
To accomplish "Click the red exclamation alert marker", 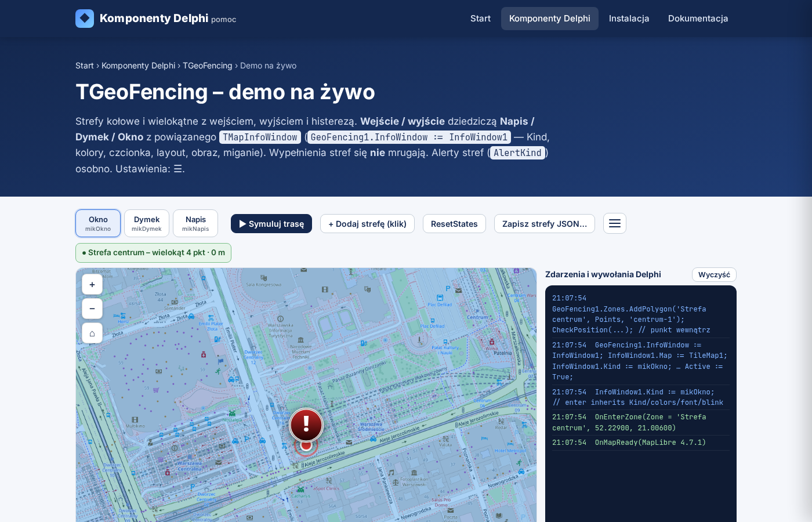I will (x=306, y=425).
